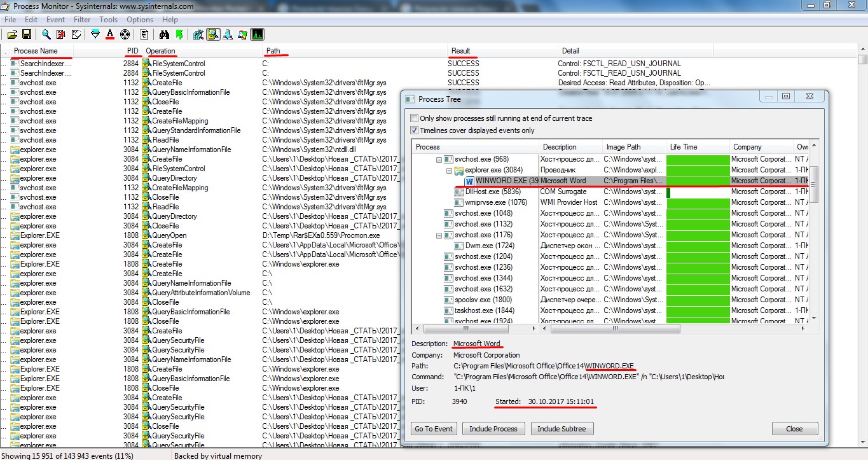Click the horizontal scrollbar under the Process column
Image resolution: width=868 pixels, height=460 pixels.
(x=466, y=329)
